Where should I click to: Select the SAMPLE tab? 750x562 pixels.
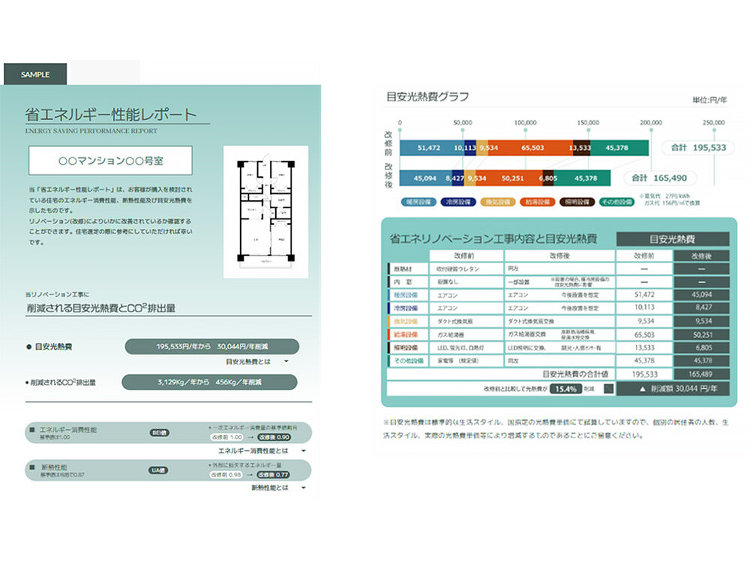coord(35,74)
